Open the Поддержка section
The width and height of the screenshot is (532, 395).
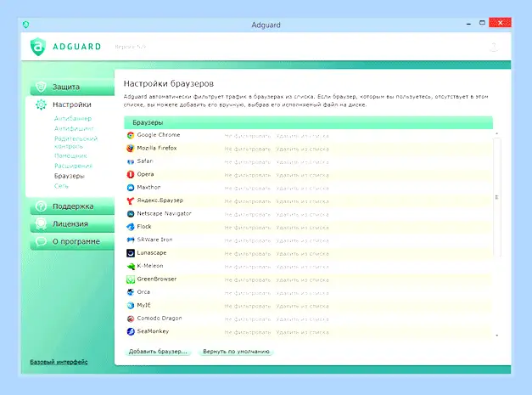coord(72,206)
